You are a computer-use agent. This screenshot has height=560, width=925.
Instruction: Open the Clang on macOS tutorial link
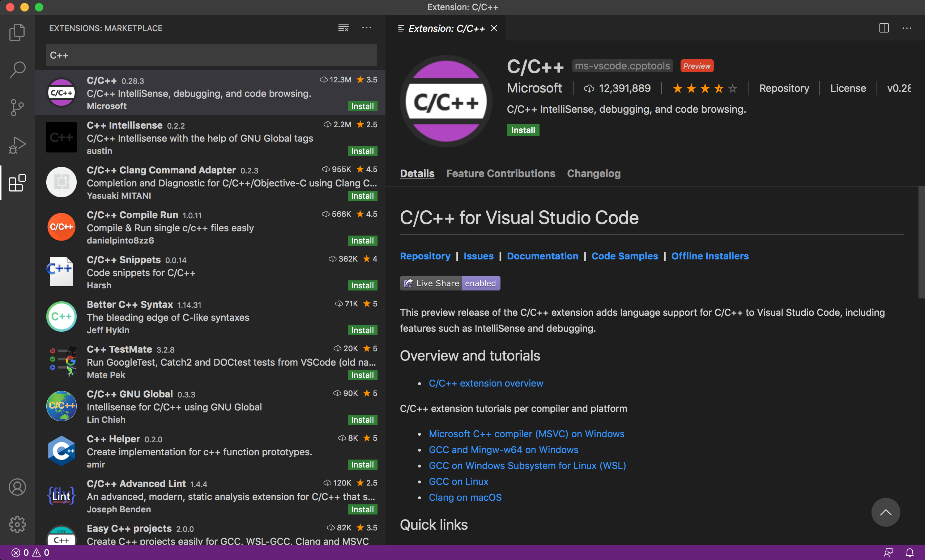coord(465,497)
